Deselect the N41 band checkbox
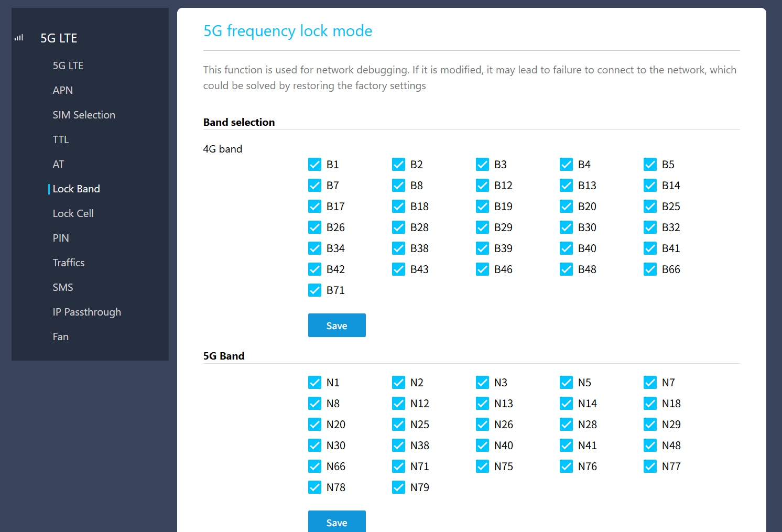This screenshot has height=532, width=782. click(x=566, y=446)
